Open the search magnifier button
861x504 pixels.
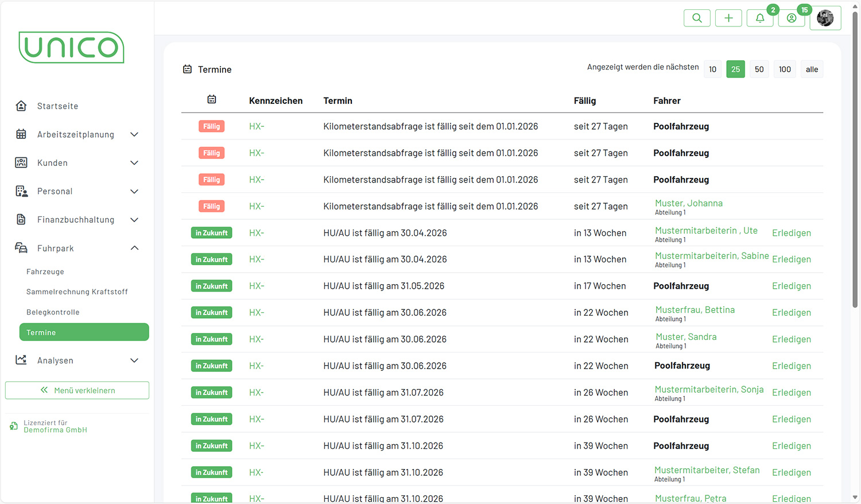[697, 18]
